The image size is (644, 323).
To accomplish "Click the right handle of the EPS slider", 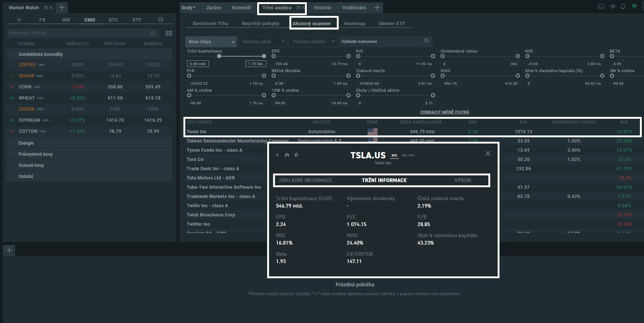I will click(348, 56).
